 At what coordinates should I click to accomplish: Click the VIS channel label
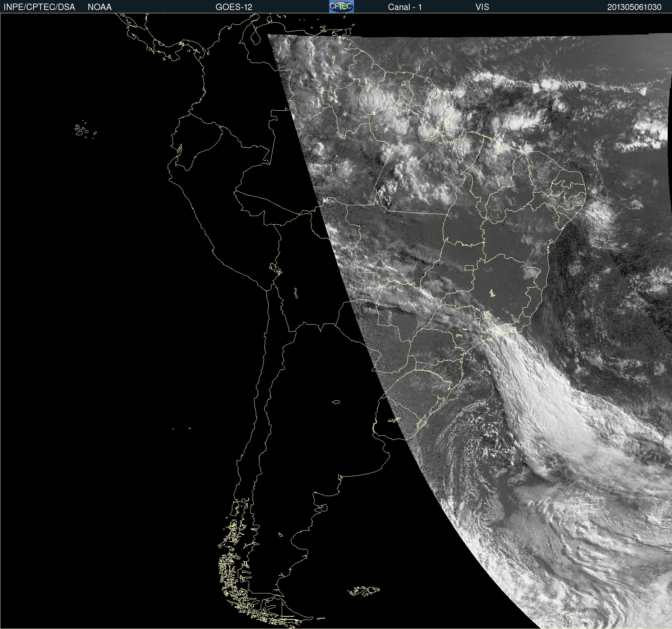point(482,7)
